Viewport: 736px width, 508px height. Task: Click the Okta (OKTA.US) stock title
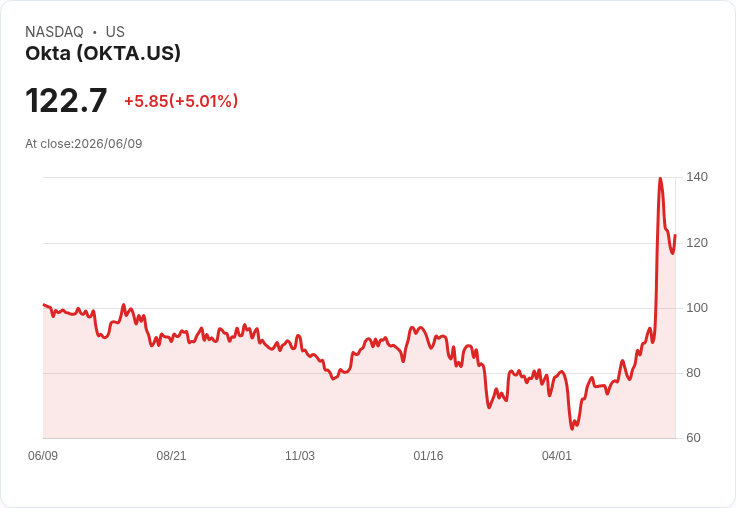[103, 54]
